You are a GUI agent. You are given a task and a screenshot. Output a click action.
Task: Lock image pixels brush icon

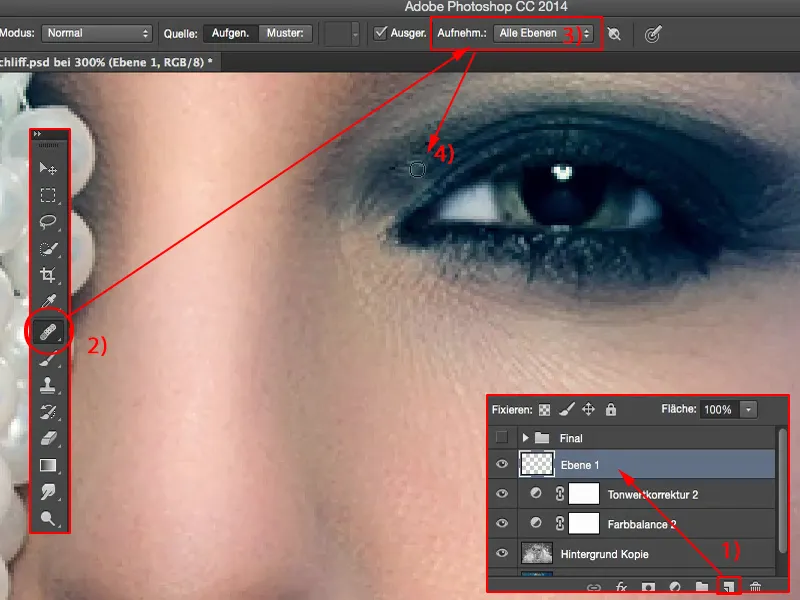pyautogui.click(x=566, y=409)
